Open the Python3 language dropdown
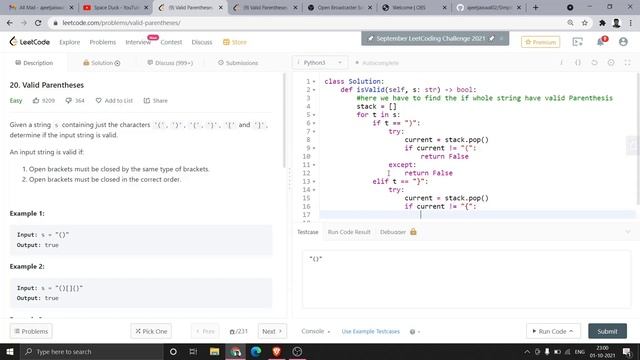The height and width of the screenshot is (360, 640). click(x=320, y=62)
